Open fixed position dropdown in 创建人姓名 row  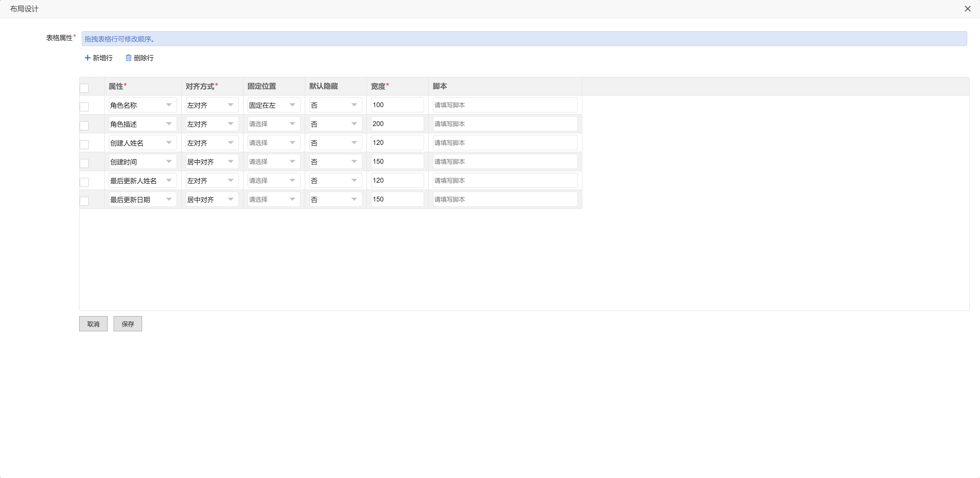coord(274,143)
